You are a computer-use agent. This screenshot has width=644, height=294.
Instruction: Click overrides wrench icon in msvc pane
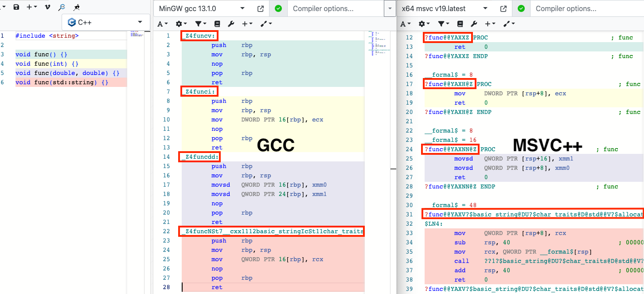[x=474, y=24]
